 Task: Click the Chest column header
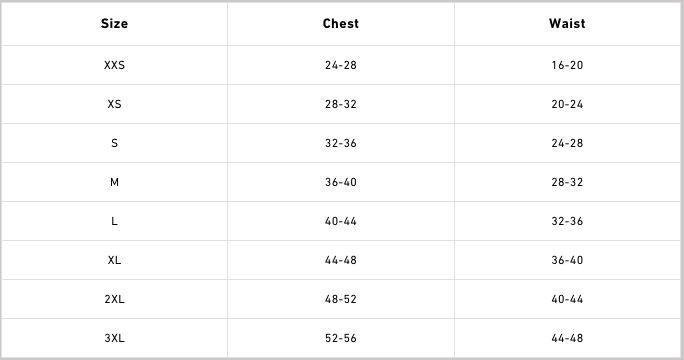[341, 24]
